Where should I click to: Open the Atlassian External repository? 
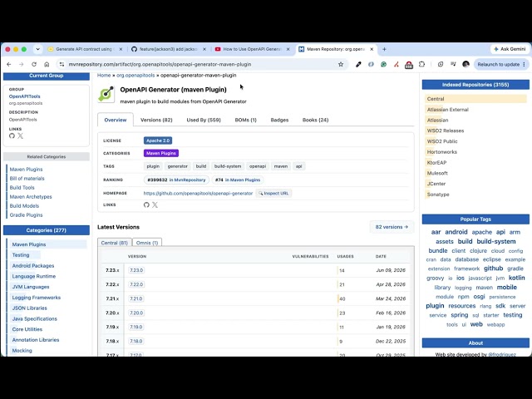point(448,110)
